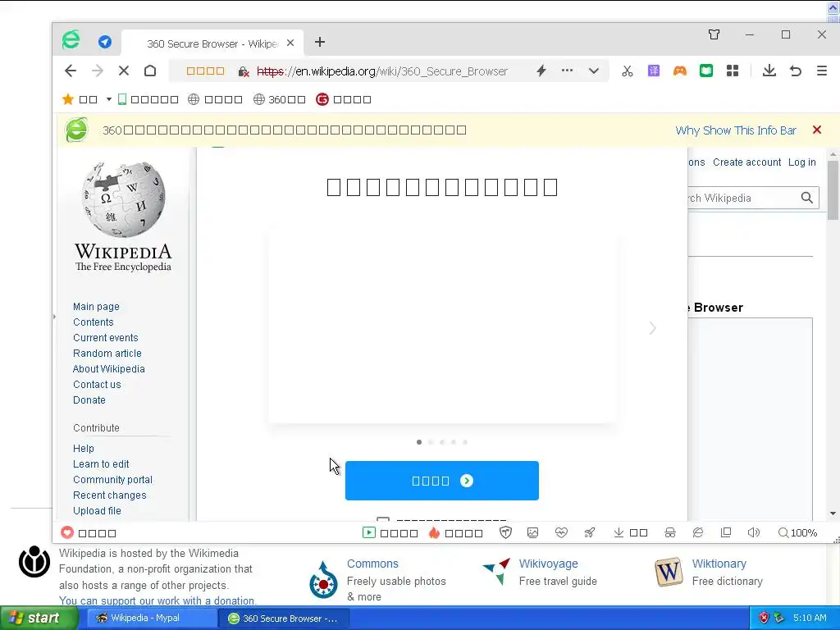Open the Random article link
This screenshot has height=630, width=840.
coord(107,353)
